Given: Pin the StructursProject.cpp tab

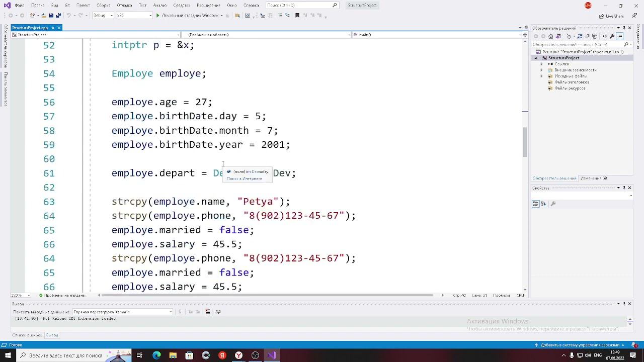Looking at the screenshot, I should pyautogui.click(x=52, y=28).
